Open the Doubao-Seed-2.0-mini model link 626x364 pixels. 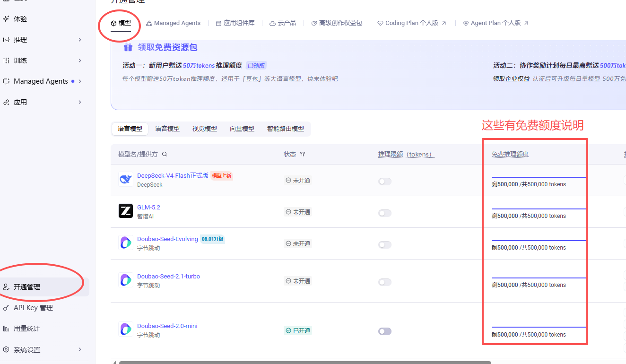point(167,326)
